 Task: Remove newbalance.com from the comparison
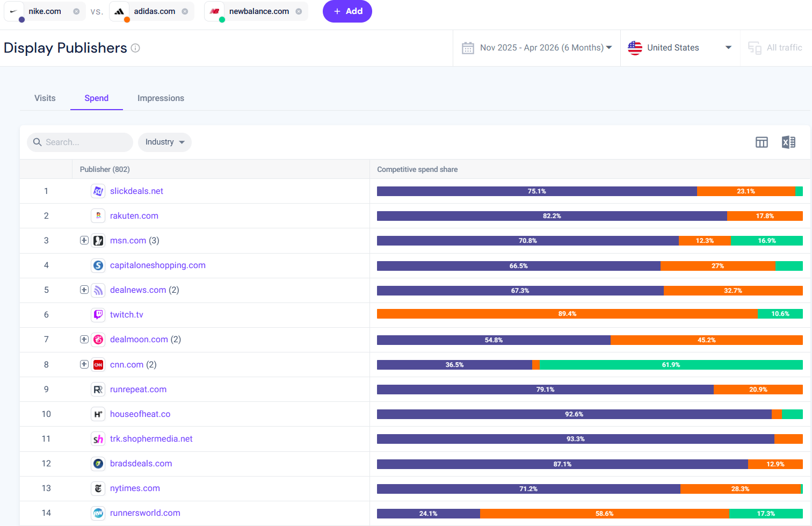[x=299, y=11]
